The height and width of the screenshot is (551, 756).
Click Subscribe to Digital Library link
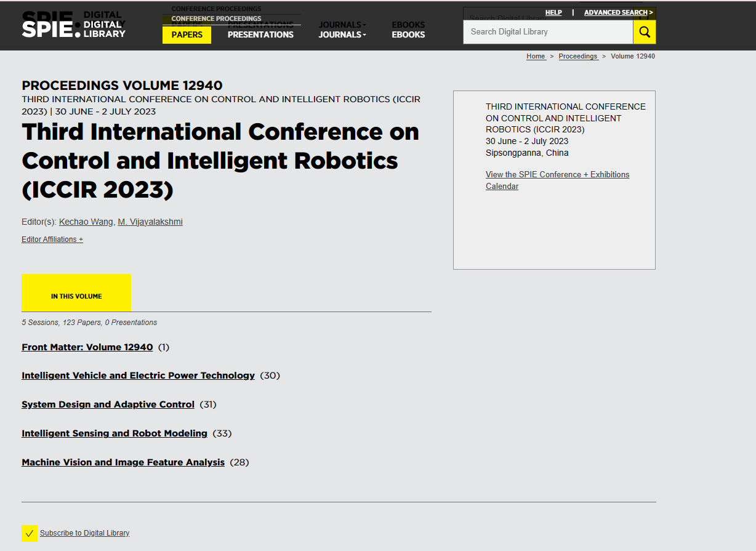[x=84, y=533]
